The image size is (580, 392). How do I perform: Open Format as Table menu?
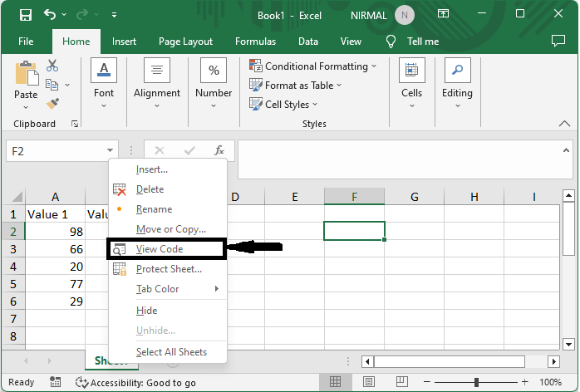(295, 86)
